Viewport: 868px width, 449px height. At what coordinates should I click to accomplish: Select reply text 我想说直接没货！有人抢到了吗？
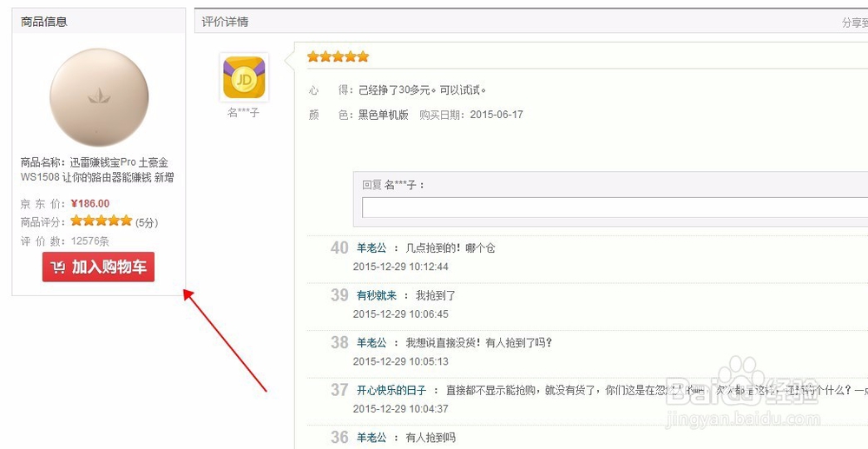(479, 343)
